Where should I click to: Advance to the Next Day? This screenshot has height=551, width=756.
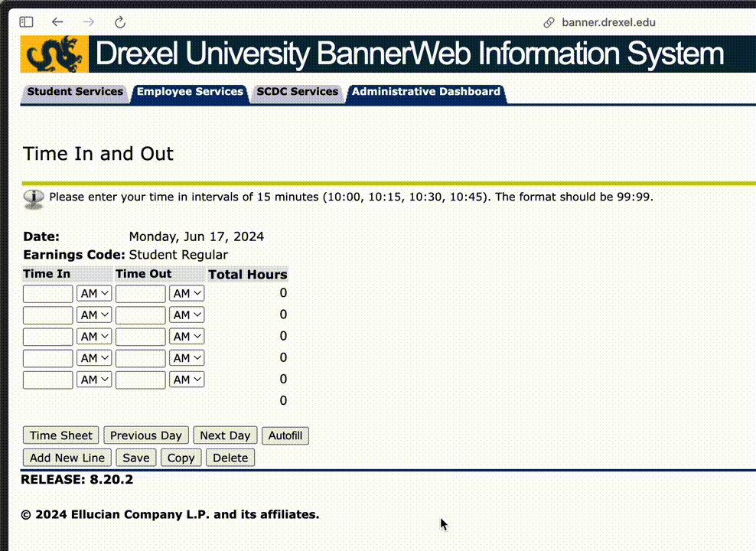click(225, 435)
